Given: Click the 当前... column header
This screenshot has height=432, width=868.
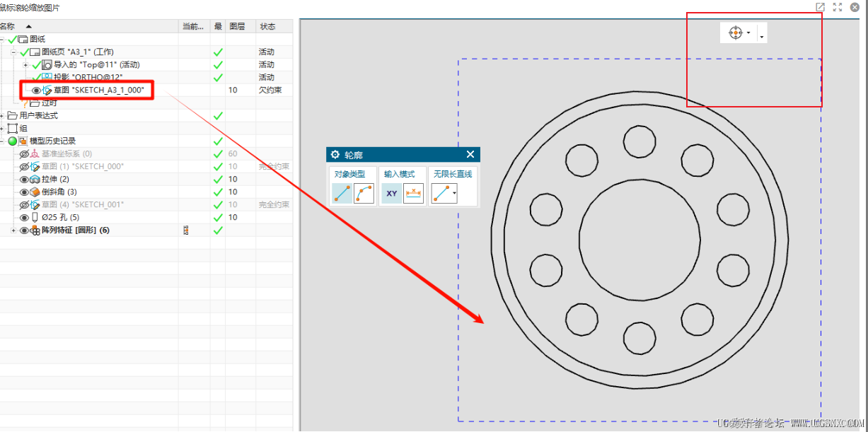Looking at the screenshot, I should (x=194, y=26).
